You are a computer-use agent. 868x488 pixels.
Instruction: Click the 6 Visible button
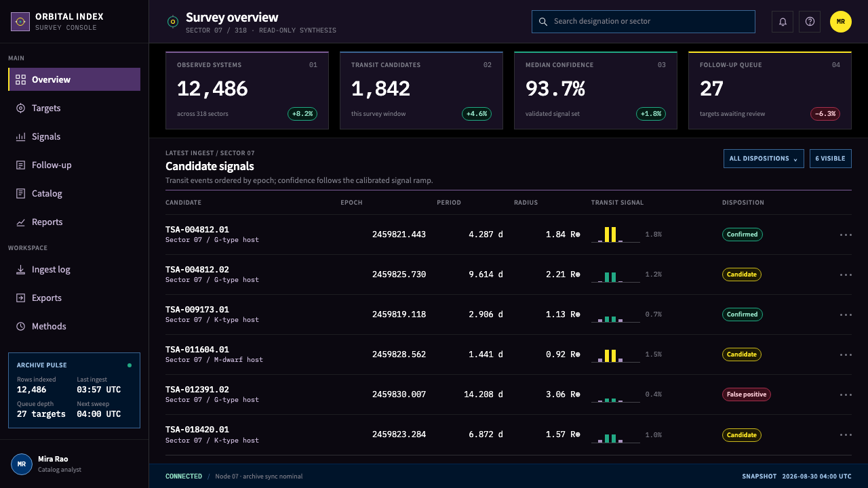click(831, 159)
